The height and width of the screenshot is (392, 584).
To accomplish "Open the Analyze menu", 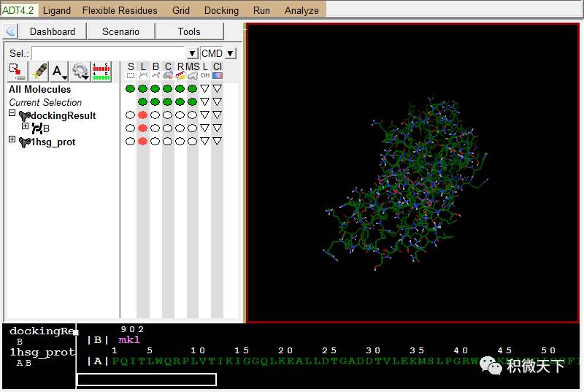I will 301,10.
